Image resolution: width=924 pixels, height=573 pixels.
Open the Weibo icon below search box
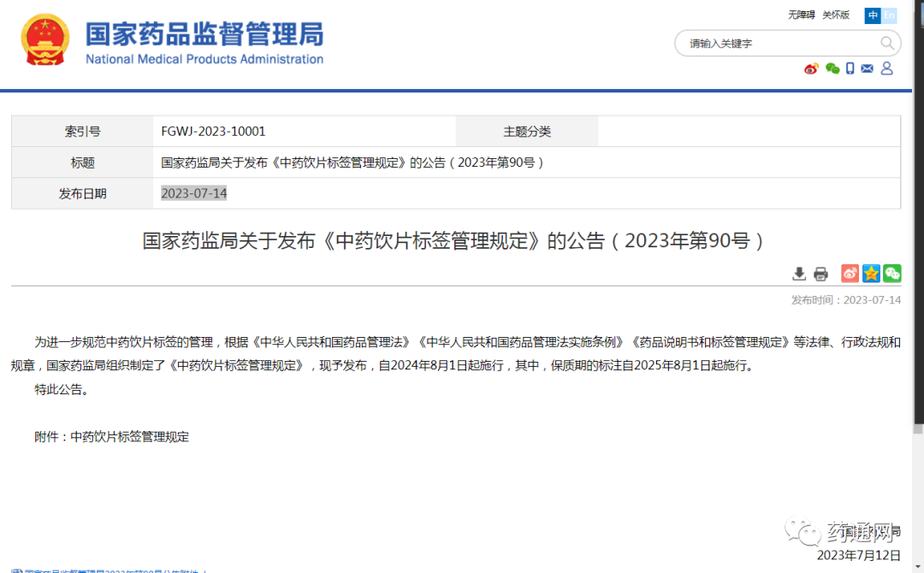[x=811, y=69]
